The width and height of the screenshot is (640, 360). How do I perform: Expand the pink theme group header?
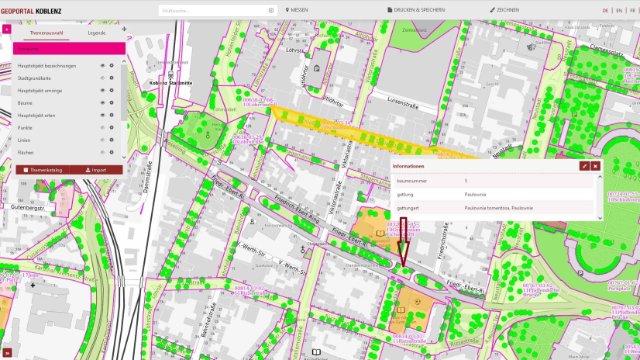point(69,49)
